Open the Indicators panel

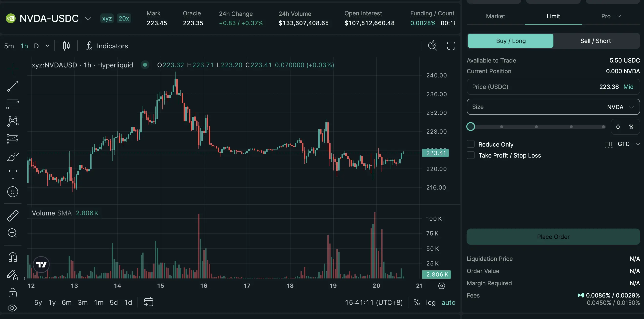pyautogui.click(x=107, y=46)
